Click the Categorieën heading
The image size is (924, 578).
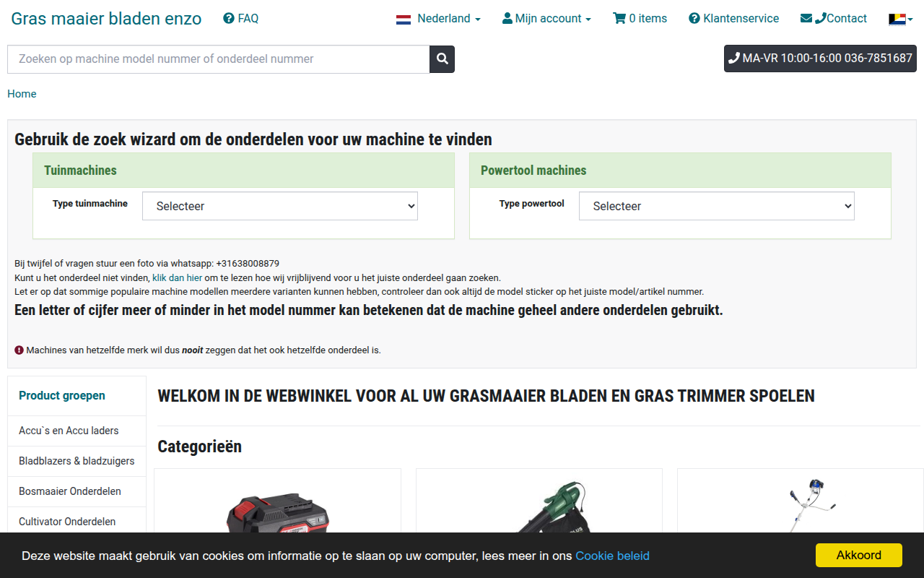pos(199,447)
